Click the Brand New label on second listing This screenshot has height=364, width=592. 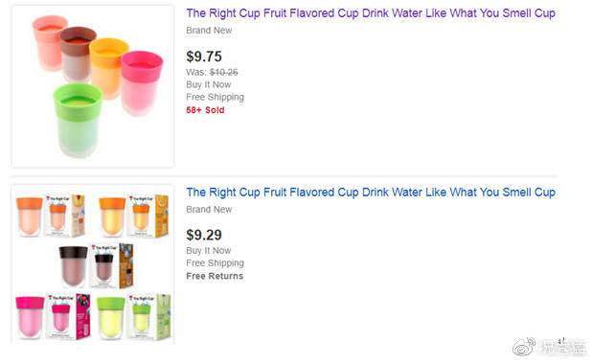(209, 210)
